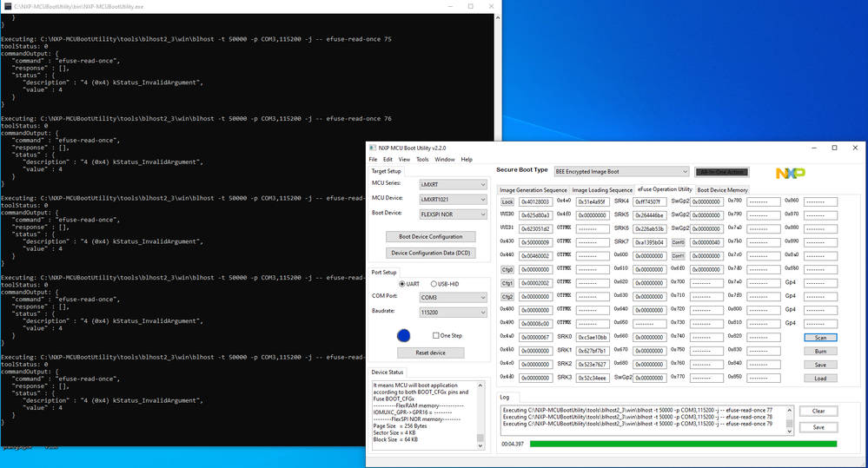Click the console window scrollbar up arrow
This screenshot has height=468, width=868.
point(498,17)
